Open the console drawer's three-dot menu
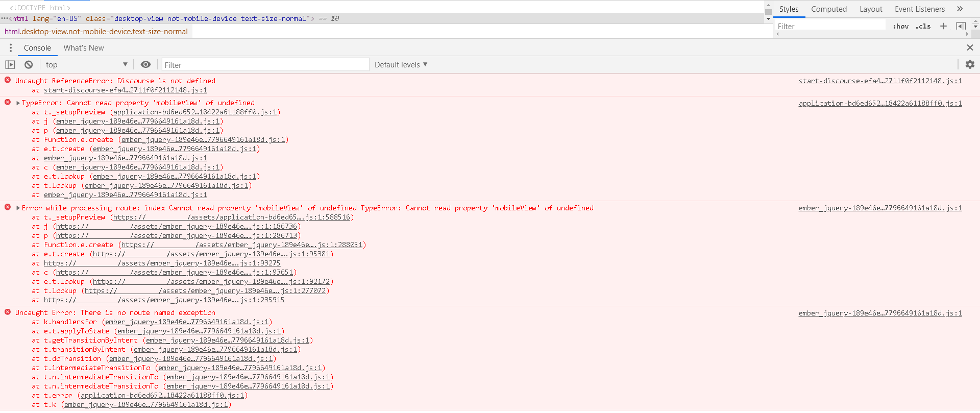The image size is (980, 413). [11, 47]
